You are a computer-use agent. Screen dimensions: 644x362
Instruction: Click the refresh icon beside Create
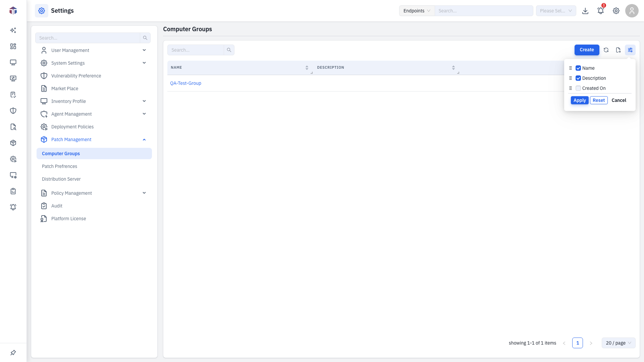coord(606,50)
